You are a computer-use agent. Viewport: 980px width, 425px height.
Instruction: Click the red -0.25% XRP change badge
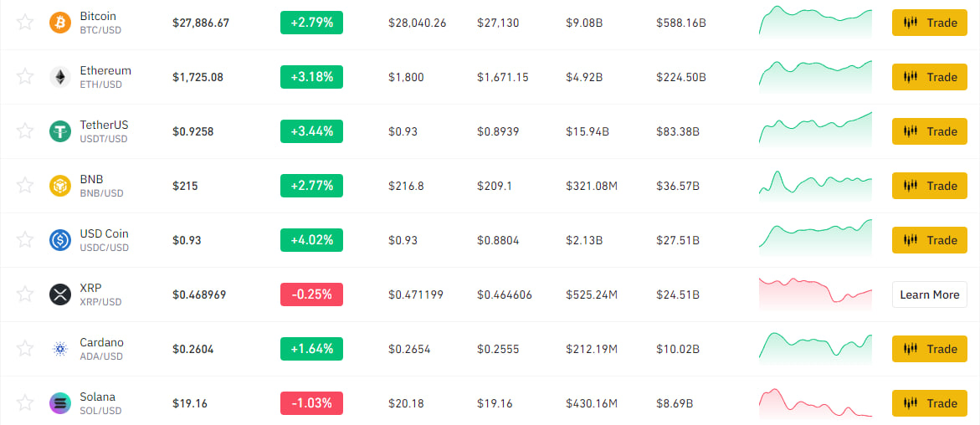[311, 294]
